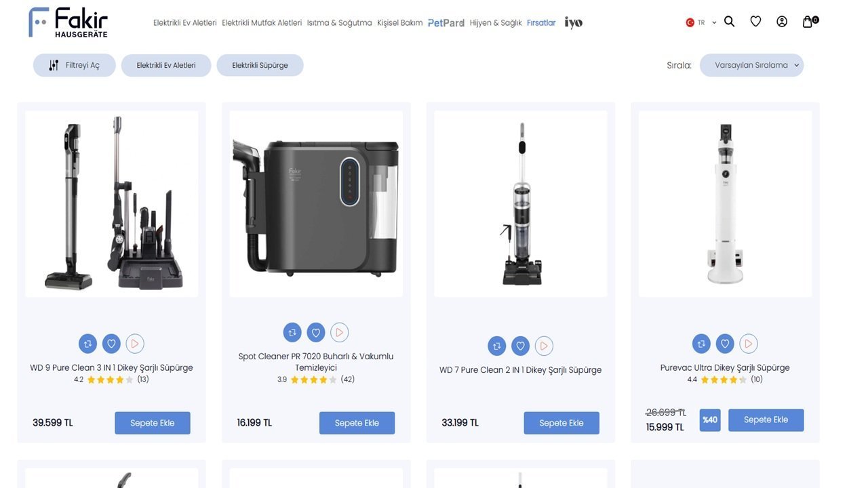The image size is (868, 488).
Task: Open the Fırsatlar deals link
Action: point(541,23)
